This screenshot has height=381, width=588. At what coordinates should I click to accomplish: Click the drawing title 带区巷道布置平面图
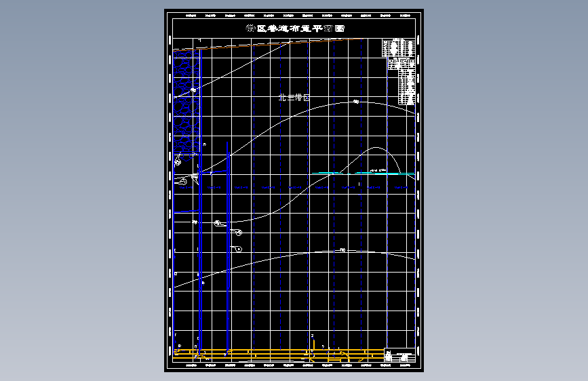tap(295, 28)
